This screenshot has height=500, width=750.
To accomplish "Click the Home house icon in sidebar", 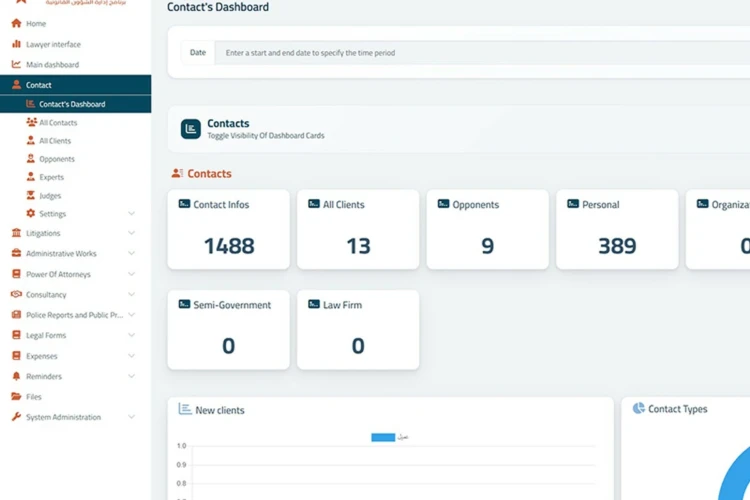I will [16, 23].
